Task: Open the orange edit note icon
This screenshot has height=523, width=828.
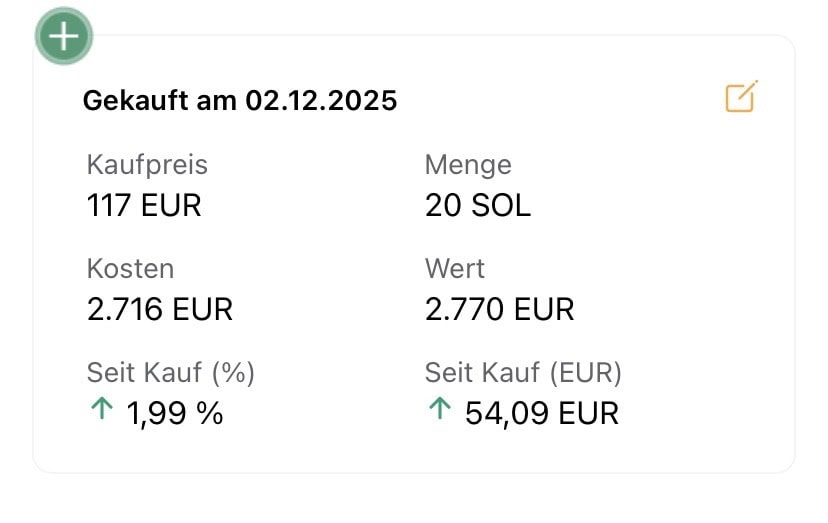Action: (x=740, y=97)
